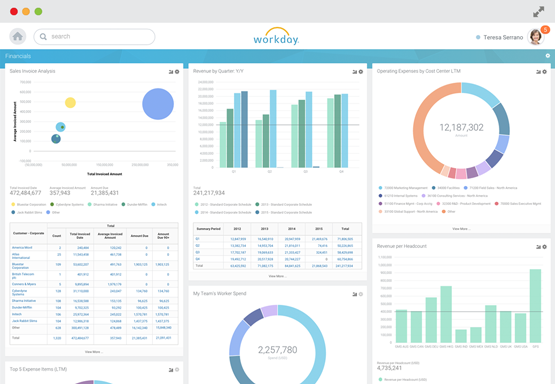Open Teresa Serrano's profile avatar
This screenshot has height=384, width=555.
click(x=535, y=37)
